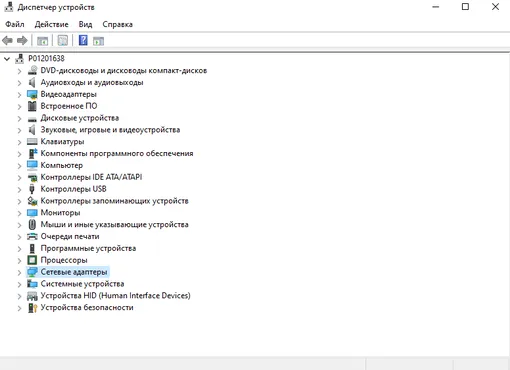Click the Видеоадаптеры display icon
Screen dimensions: 510x370
pyautogui.click(x=32, y=94)
